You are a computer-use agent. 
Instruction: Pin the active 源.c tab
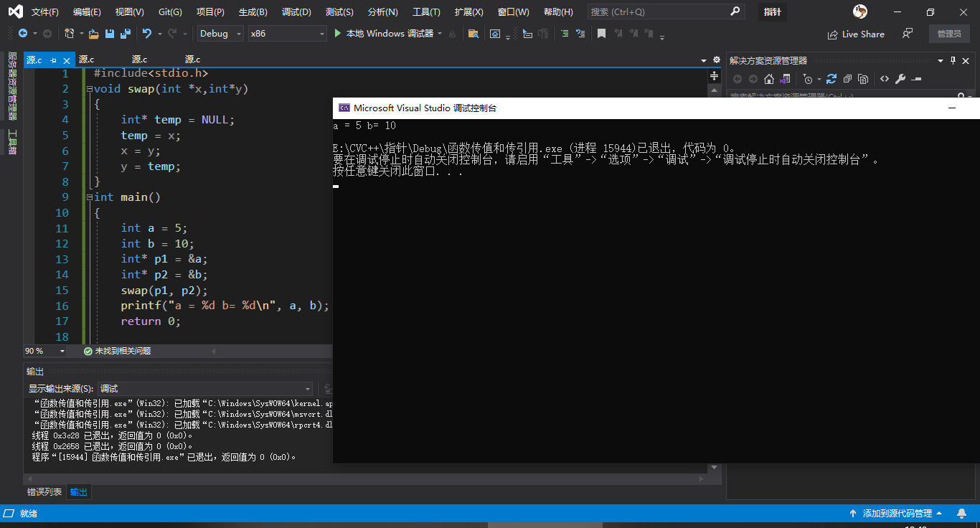pyautogui.click(x=54, y=60)
